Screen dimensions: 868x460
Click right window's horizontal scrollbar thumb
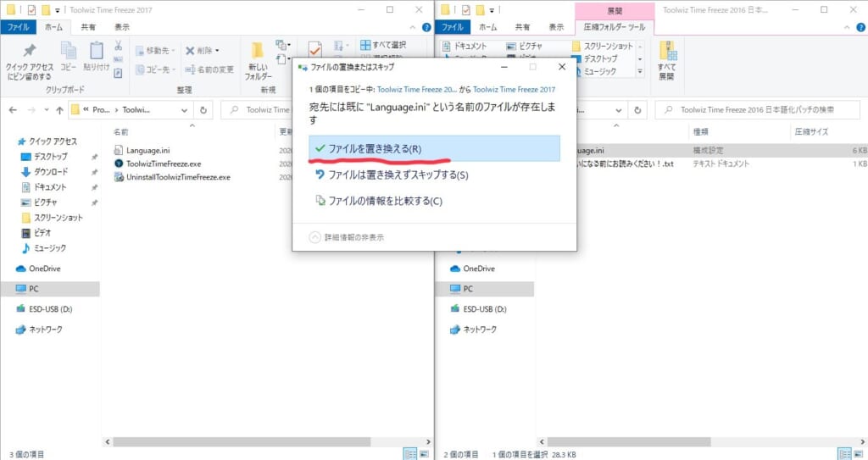click(x=629, y=441)
